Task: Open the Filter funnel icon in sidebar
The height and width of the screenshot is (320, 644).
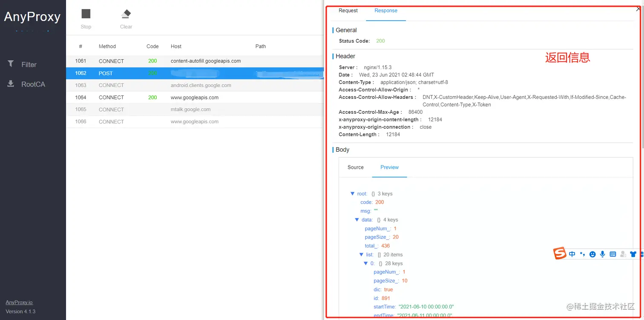Action: coord(11,63)
